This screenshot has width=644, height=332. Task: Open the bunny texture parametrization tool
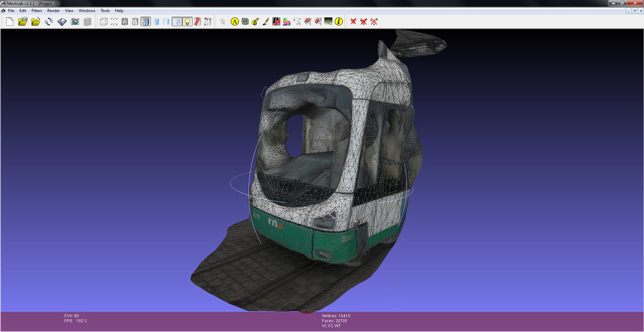pos(287,22)
